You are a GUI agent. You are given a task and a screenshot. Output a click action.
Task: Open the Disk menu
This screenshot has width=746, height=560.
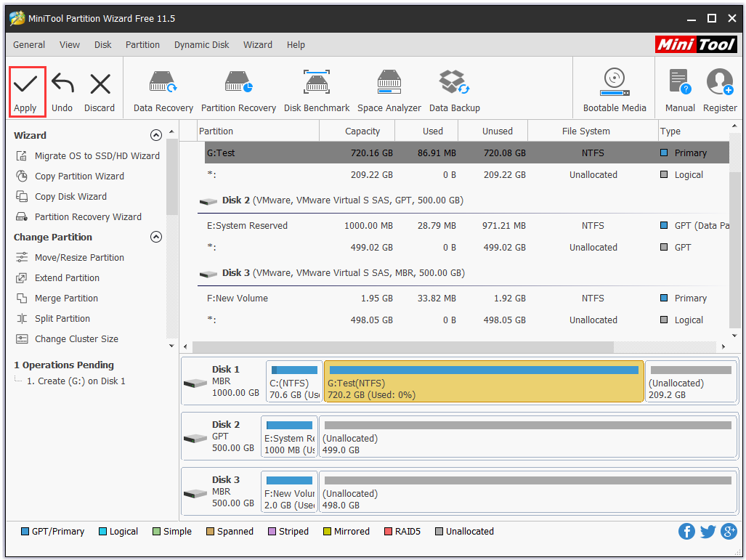pos(102,45)
